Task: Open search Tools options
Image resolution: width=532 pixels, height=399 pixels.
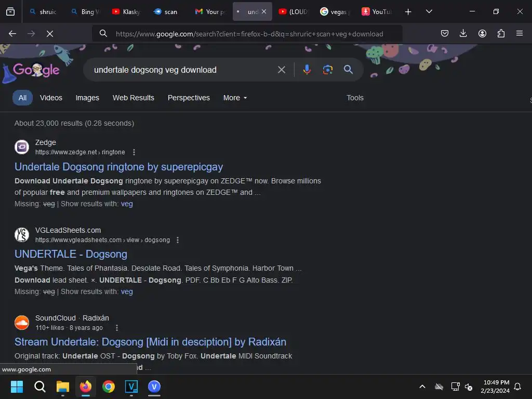Action: point(355,98)
